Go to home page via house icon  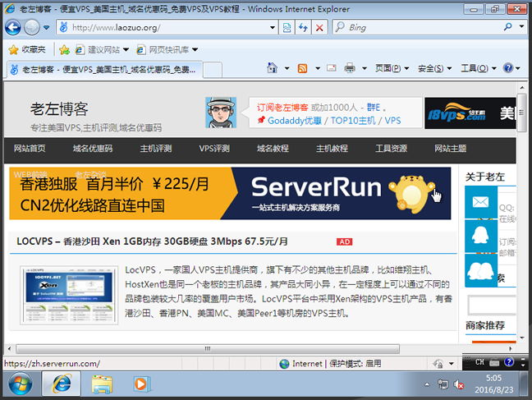[x=272, y=68]
